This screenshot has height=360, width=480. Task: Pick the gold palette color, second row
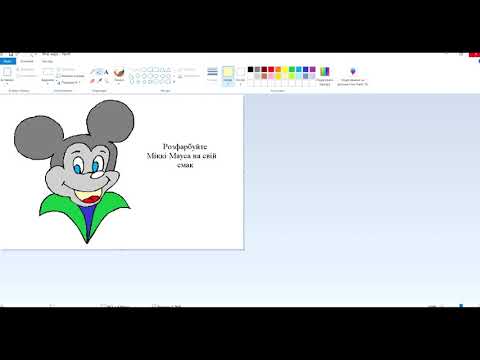(278, 76)
